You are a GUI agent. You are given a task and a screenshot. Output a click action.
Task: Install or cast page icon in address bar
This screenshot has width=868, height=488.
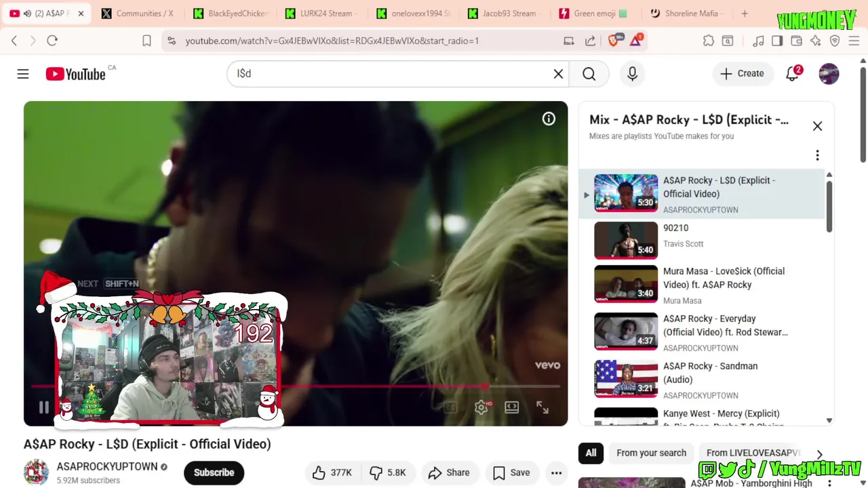pos(569,41)
